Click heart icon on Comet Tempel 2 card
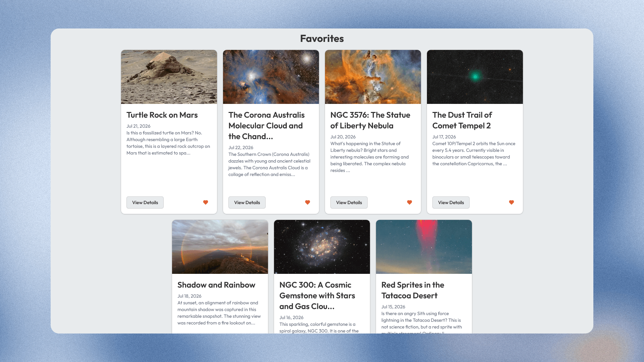644x362 pixels. (x=512, y=202)
